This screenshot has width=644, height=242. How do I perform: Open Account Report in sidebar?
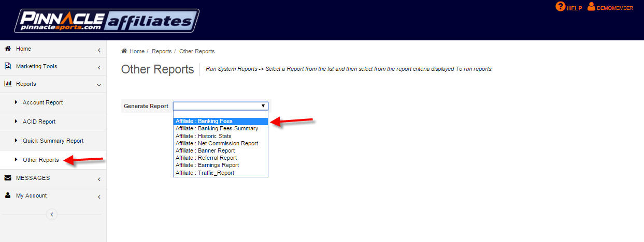pos(53,102)
